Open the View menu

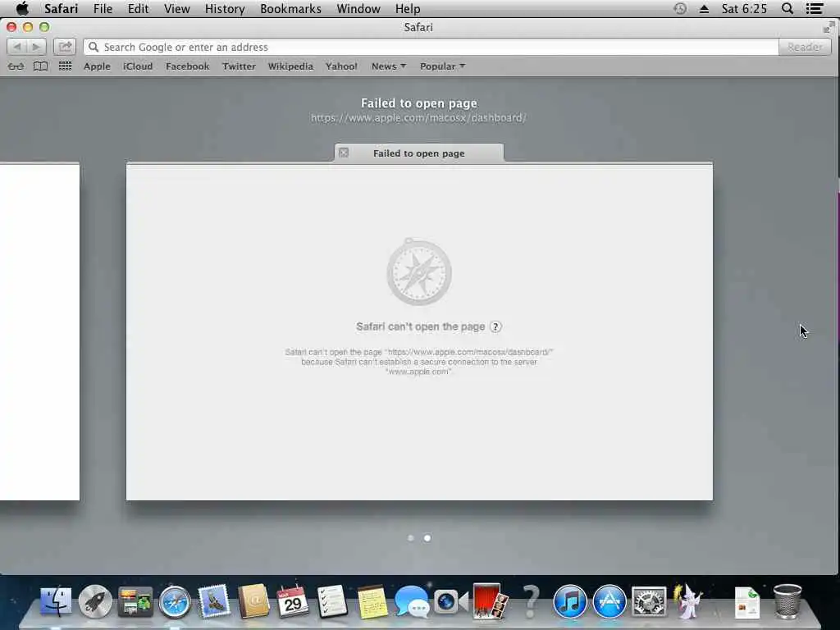point(177,8)
